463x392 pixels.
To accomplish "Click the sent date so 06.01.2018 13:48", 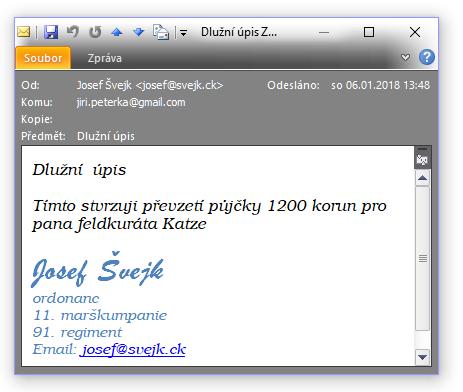I will pos(380,85).
